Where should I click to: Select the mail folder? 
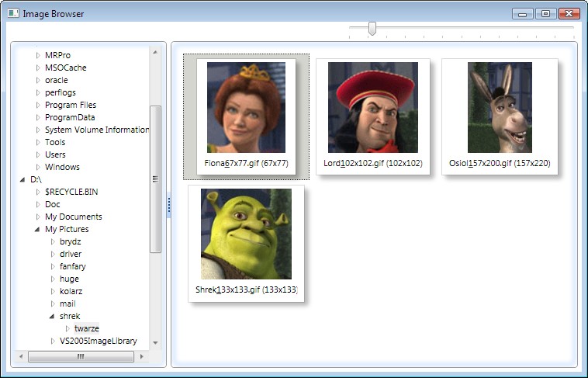[67, 303]
